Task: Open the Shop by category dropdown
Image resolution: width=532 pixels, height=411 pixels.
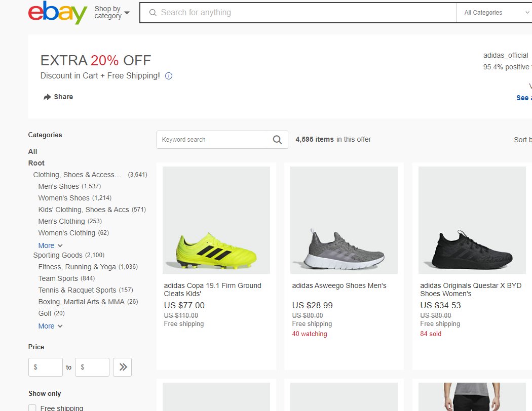Action: [111, 13]
